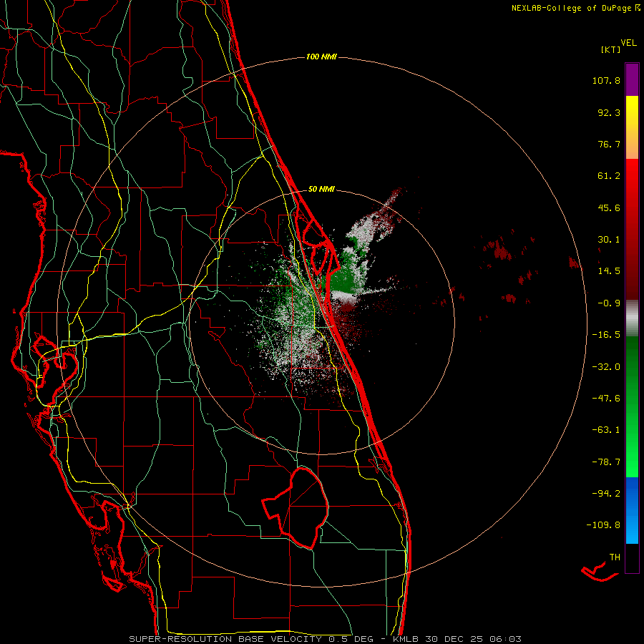This screenshot has width=644, height=644.
Task: Click the 92.3 scale value
Action: (609, 112)
